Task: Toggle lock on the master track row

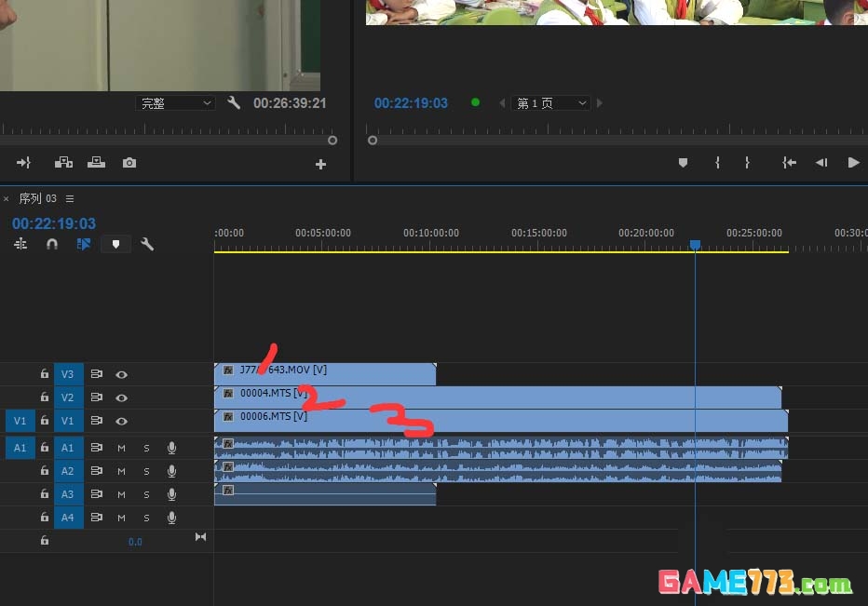Action: (45, 541)
